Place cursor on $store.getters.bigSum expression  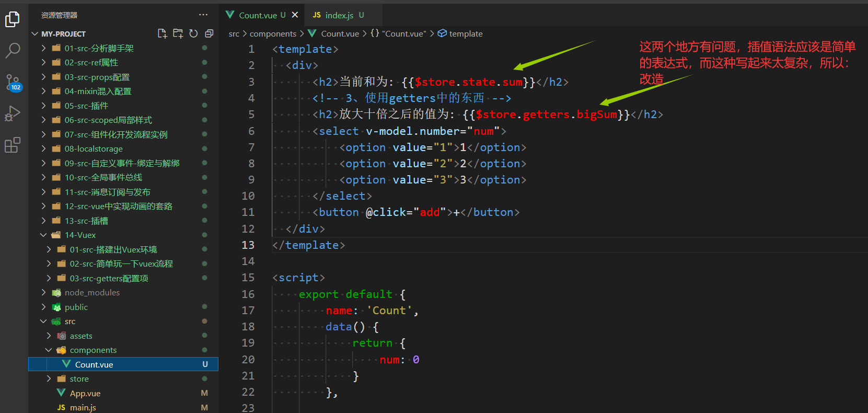coord(546,114)
